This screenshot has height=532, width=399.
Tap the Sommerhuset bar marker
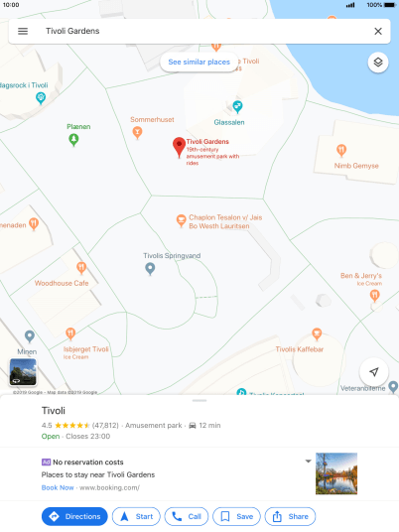pos(137,133)
